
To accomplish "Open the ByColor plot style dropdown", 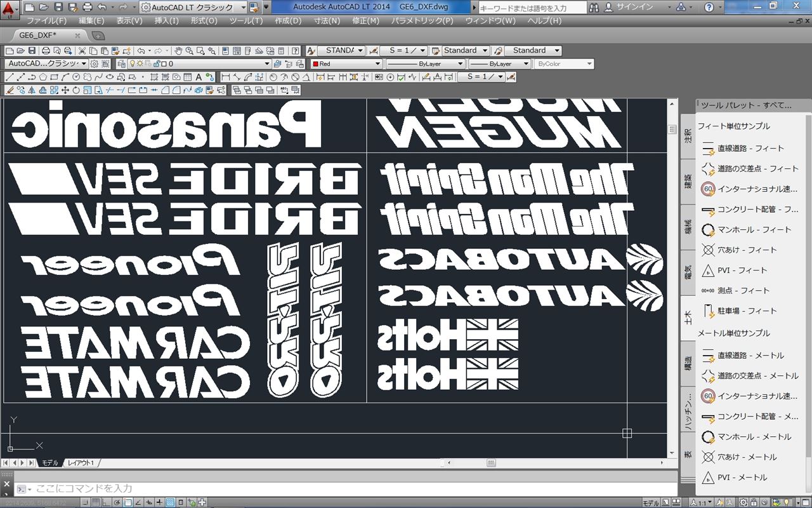I will (564, 63).
